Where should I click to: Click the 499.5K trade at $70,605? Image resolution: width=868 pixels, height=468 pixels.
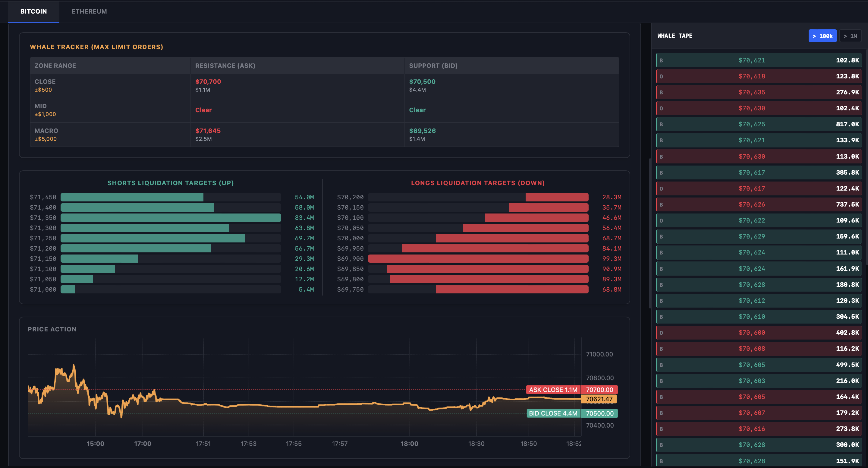pyautogui.click(x=759, y=365)
